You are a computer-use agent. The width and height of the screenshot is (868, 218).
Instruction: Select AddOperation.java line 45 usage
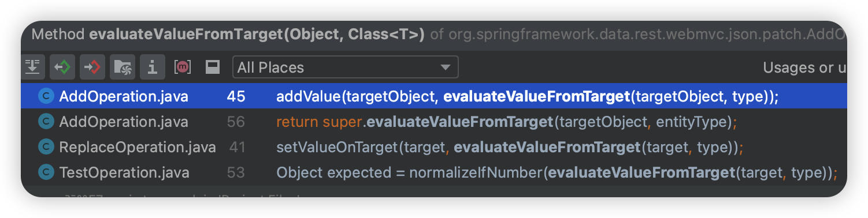pyautogui.click(x=433, y=96)
